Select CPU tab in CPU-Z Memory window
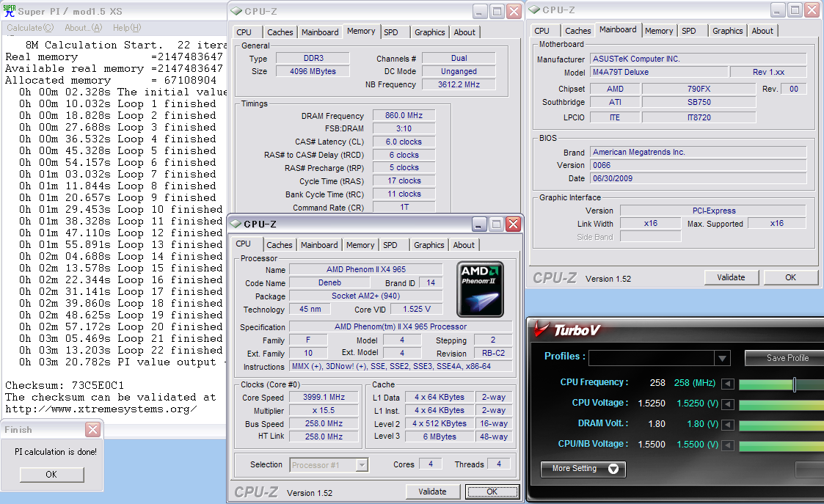 pyautogui.click(x=244, y=32)
